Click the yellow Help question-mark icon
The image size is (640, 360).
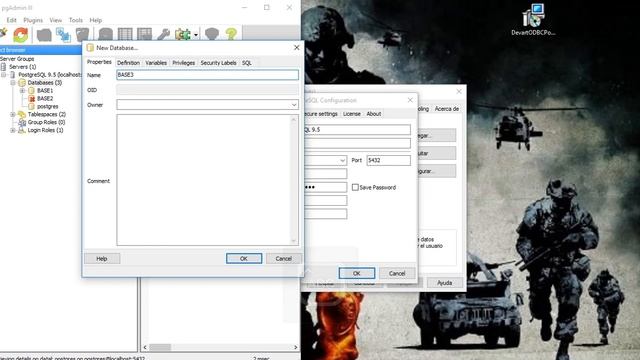231,34
